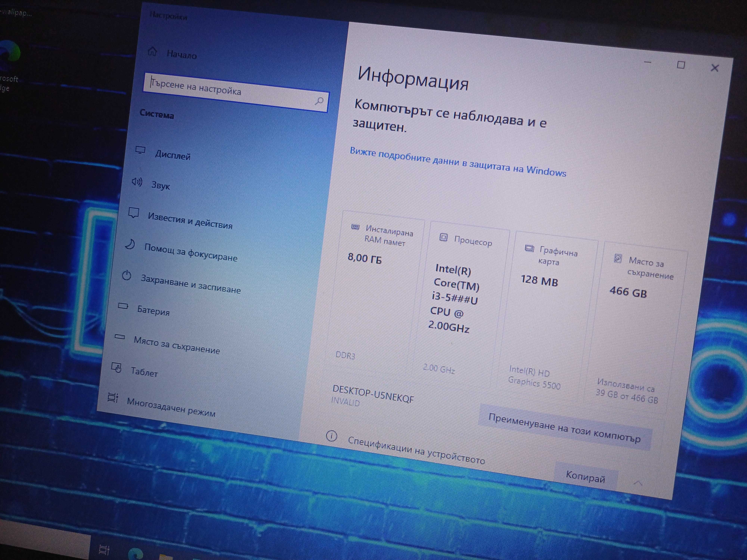Click the monitor icon next to Дисплей

140,150
